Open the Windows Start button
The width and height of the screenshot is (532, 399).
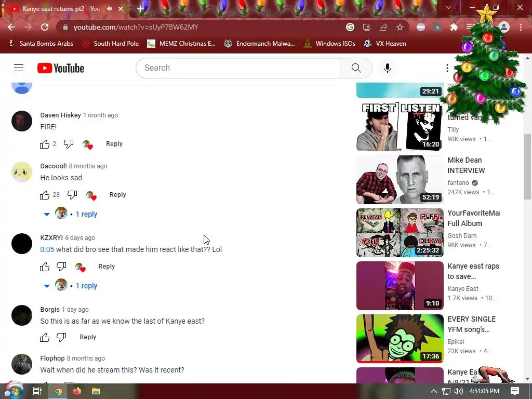coord(14,391)
